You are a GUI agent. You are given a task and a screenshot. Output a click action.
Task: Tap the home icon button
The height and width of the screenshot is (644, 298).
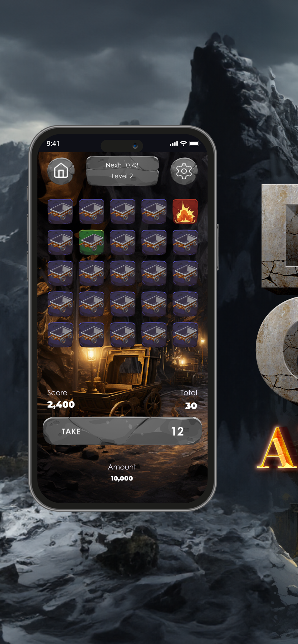pos(61,171)
